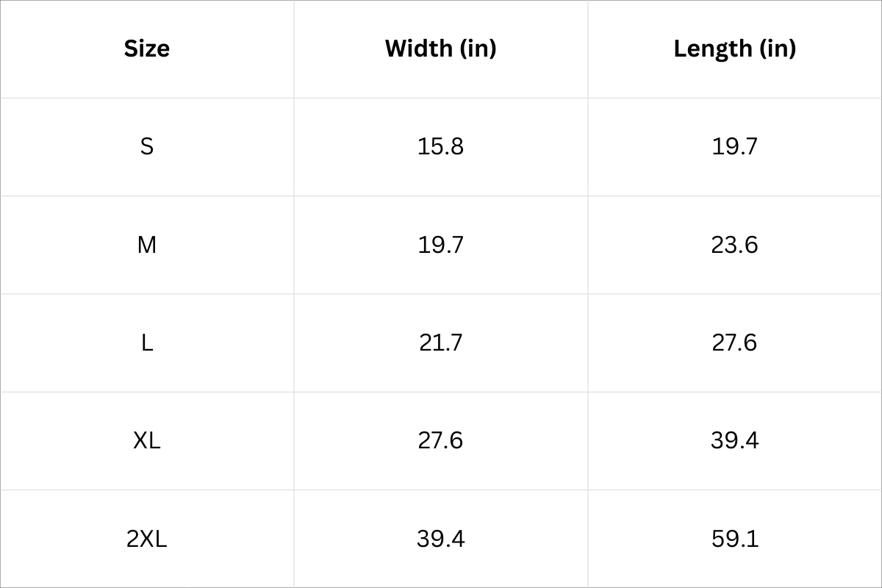
Task: Click width value 21.7 for size L
Action: (440, 343)
